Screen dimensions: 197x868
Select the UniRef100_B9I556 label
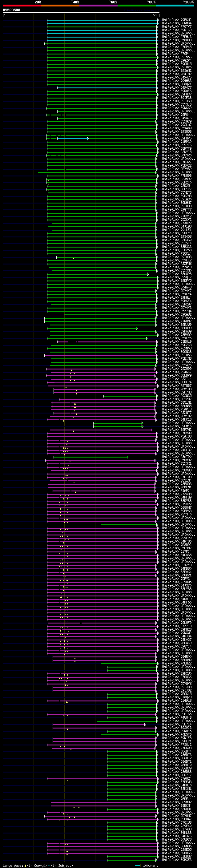[x=177, y=57]
